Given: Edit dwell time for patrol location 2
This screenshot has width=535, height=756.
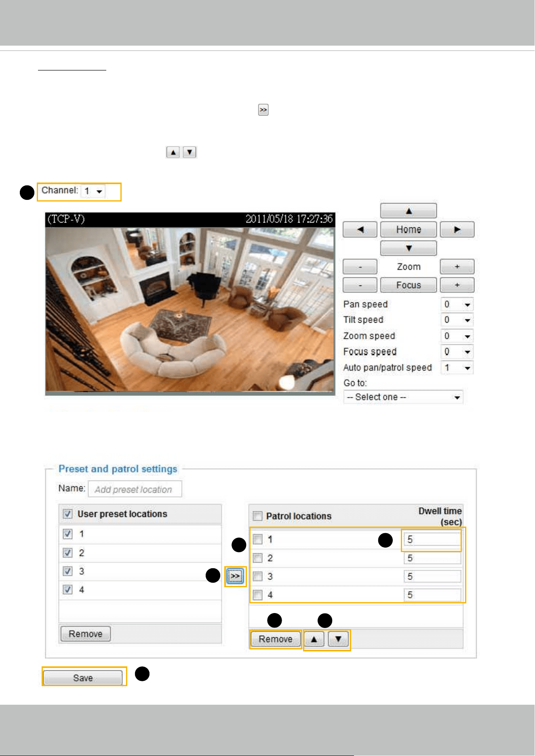Looking at the screenshot, I should [x=432, y=558].
